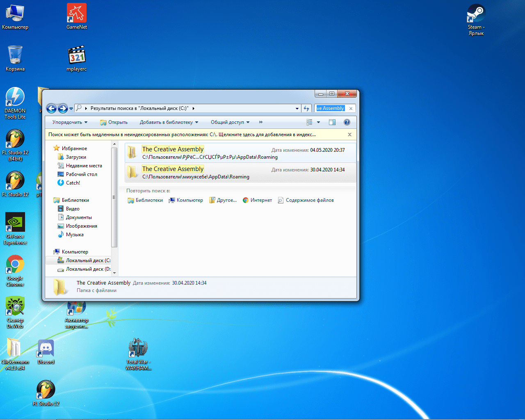Click the search field containing ve Assembly
This screenshot has height=420, width=525.
pyautogui.click(x=331, y=108)
